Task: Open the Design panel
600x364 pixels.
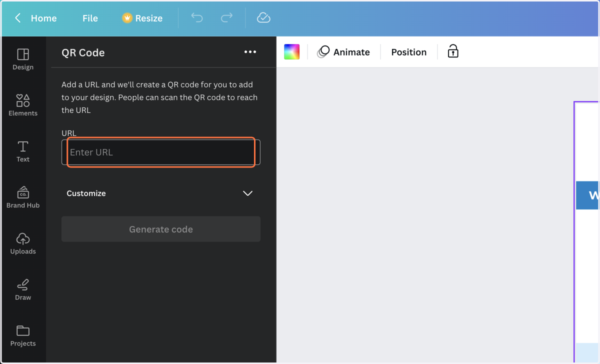Action: [x=23, y=59]
